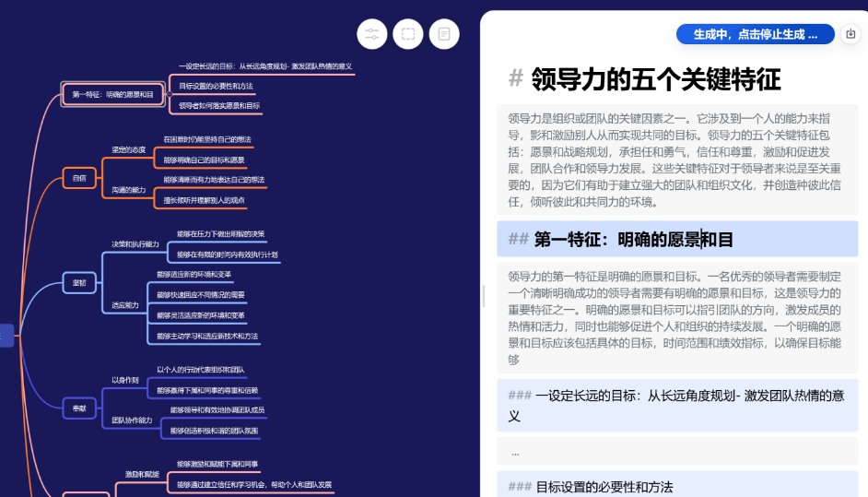The image size is (868, 497).
Task: Select the 适应能力 sub-branch node
Action: click(x=125, y=305)
